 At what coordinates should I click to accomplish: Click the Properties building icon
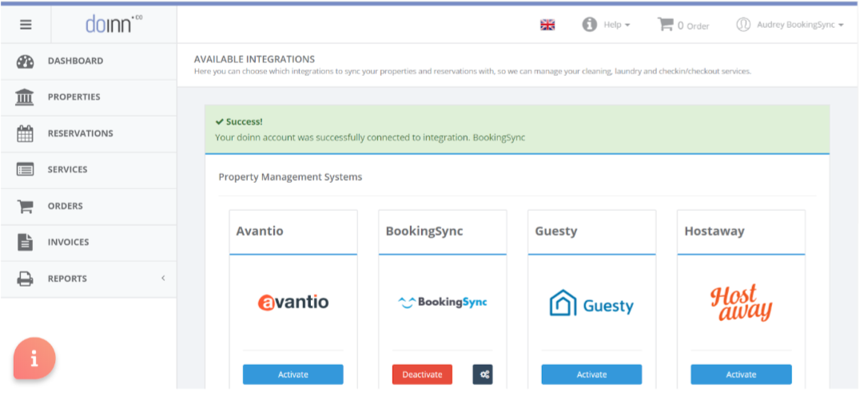(25, 97)
